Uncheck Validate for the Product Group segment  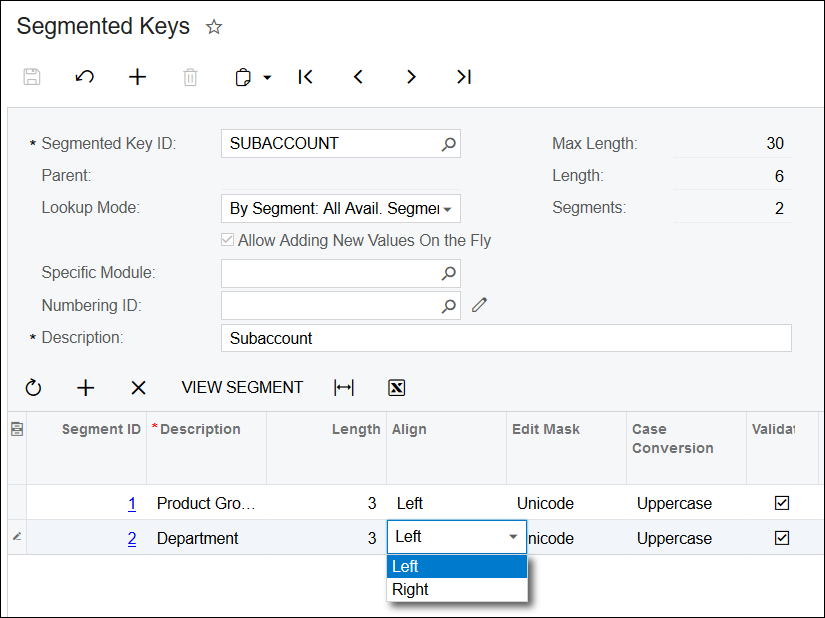click(x=783, y=503)
